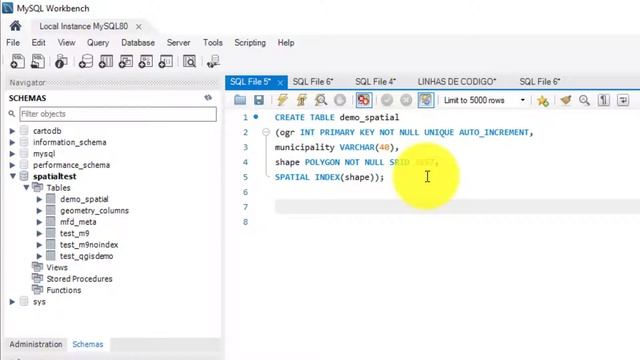This screenshot has width=640, height=360.
Task: Expand the cartodb schema
Action: coord(12,131)
